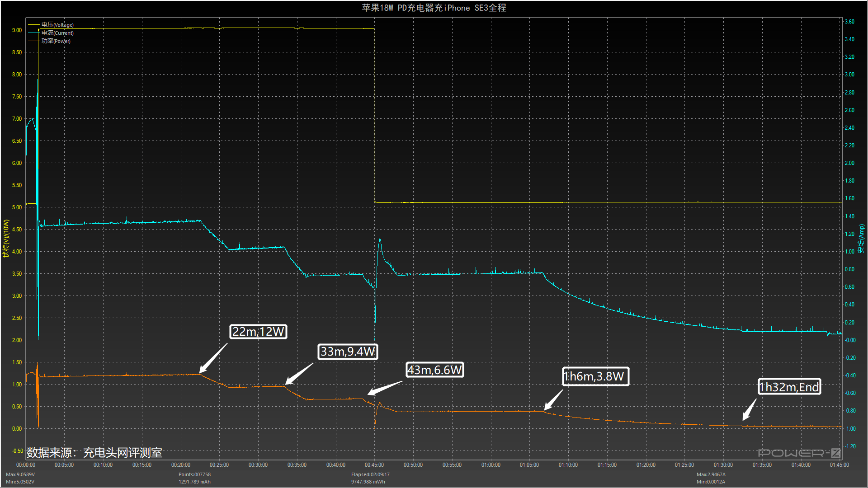The width and height of the screenshot is (868, 488).
Task: Click the 2.40 amp axis label
Action: 849,128
